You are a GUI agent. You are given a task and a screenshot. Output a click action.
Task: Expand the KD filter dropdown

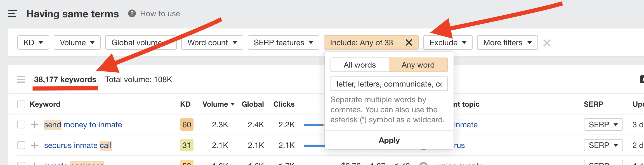tap(33, 42)
